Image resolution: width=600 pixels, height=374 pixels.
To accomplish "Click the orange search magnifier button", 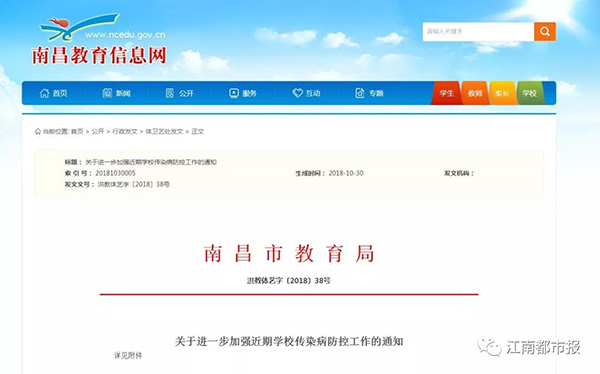I will click(545, 31).
